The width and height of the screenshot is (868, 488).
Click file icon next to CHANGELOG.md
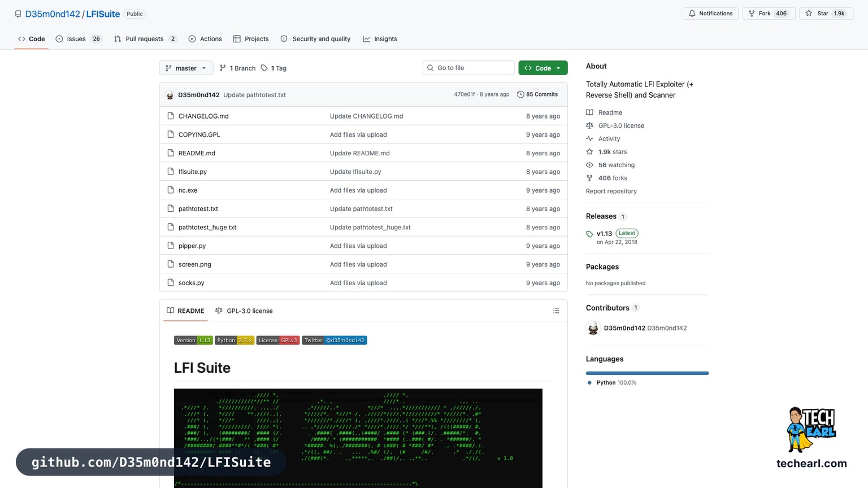tap(171, 116)
